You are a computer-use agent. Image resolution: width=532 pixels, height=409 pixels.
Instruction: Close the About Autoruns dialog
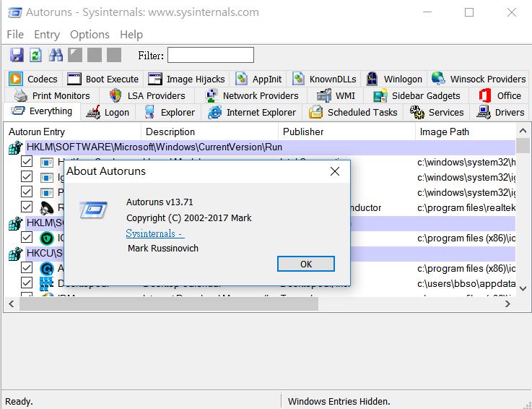(335, 171)
